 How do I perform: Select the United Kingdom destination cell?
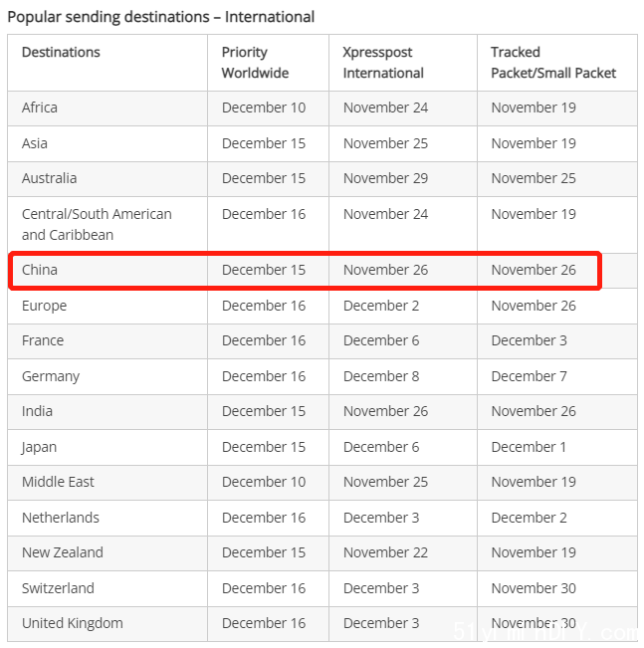[73, 623]
